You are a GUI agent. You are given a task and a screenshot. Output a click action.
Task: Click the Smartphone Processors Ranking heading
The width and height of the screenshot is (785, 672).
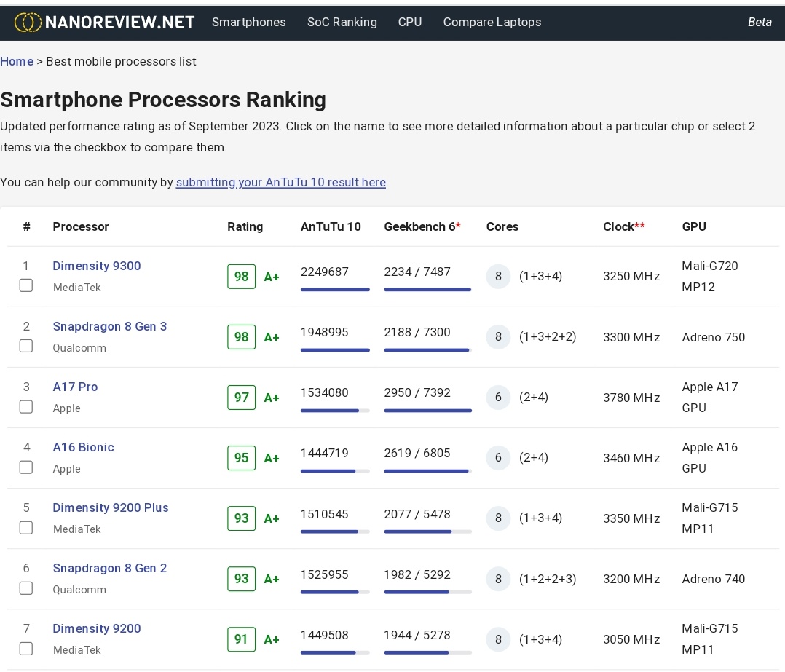coord(163,100)
